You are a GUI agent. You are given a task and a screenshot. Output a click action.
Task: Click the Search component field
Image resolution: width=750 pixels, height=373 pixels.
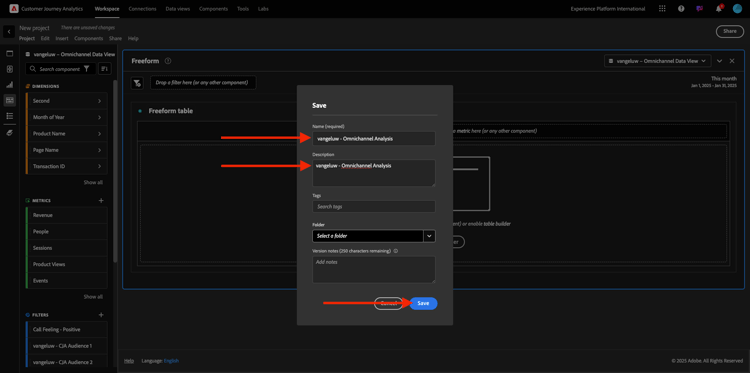pos(60,69)
